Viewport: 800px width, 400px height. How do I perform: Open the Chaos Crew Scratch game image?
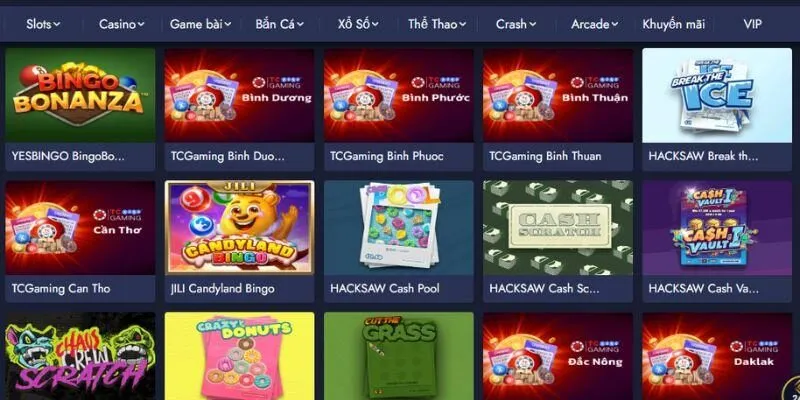coord(80,356)
